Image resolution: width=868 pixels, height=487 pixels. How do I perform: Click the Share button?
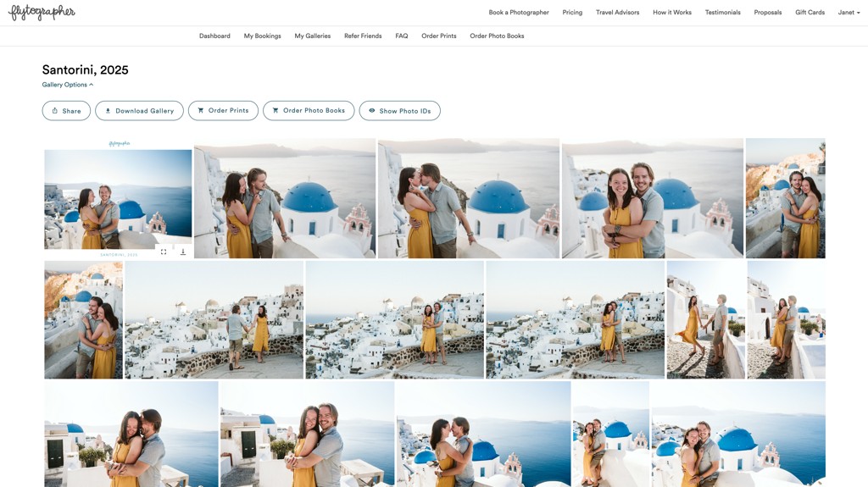pyautogui.click(x=66, y=111)
